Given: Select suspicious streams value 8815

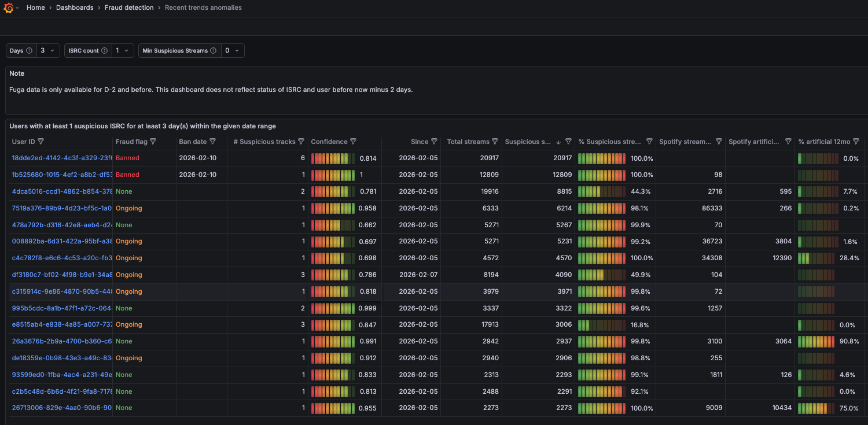Looking at the screenshot, I should [564, 191].
